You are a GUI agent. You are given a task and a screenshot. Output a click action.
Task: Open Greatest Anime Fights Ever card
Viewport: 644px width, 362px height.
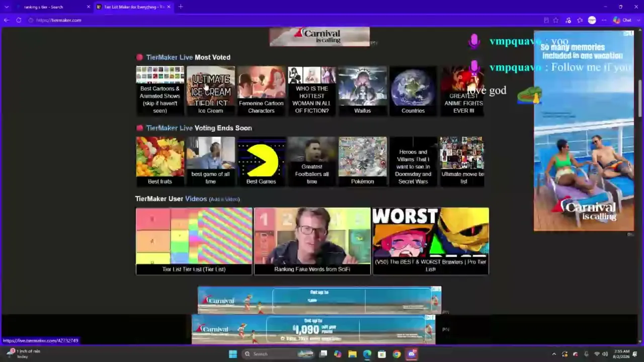pyautogui.click(x=463, y=90)
